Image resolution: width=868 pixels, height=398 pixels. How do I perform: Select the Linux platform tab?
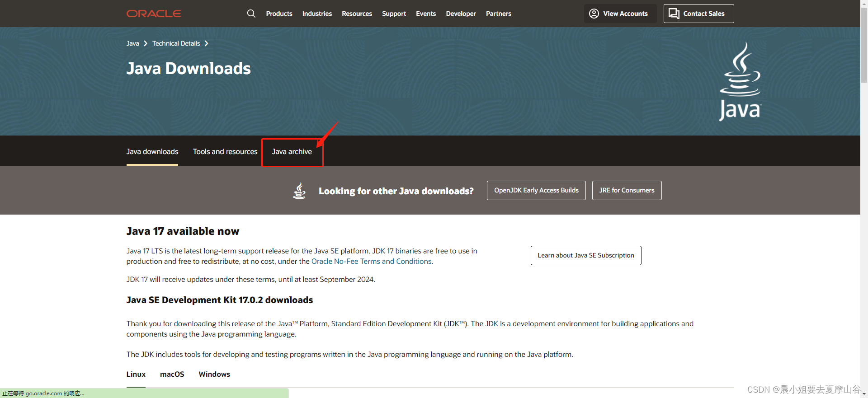click(136, 375)
